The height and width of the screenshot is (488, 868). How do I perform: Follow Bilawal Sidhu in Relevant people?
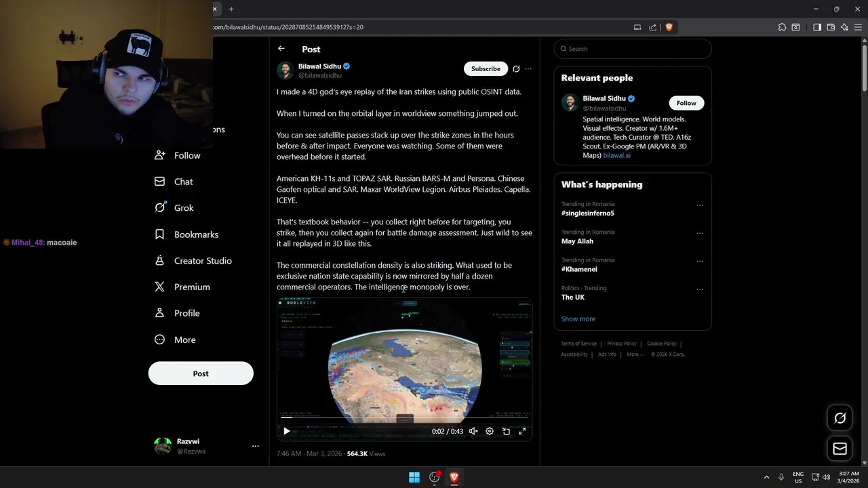click(686, 103)
